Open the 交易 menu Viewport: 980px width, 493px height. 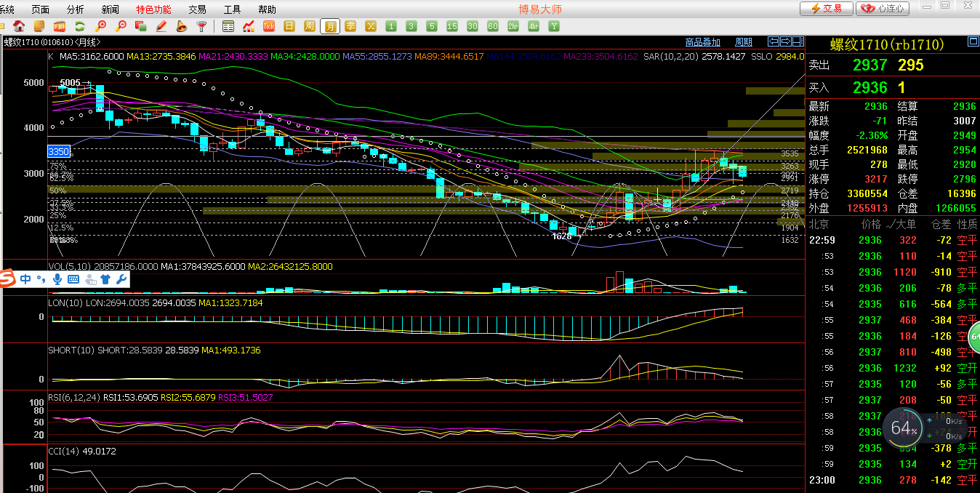(x=197, y=9)
